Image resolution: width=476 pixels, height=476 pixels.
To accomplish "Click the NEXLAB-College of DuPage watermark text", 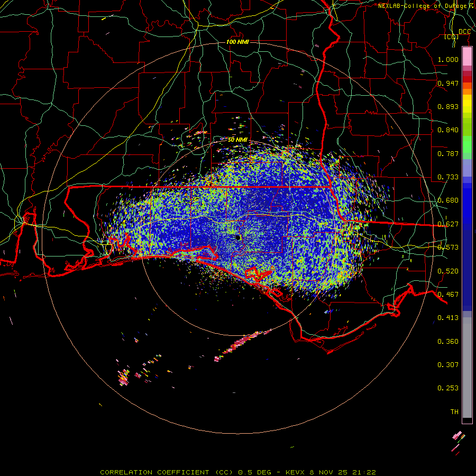I will (426, 6).
